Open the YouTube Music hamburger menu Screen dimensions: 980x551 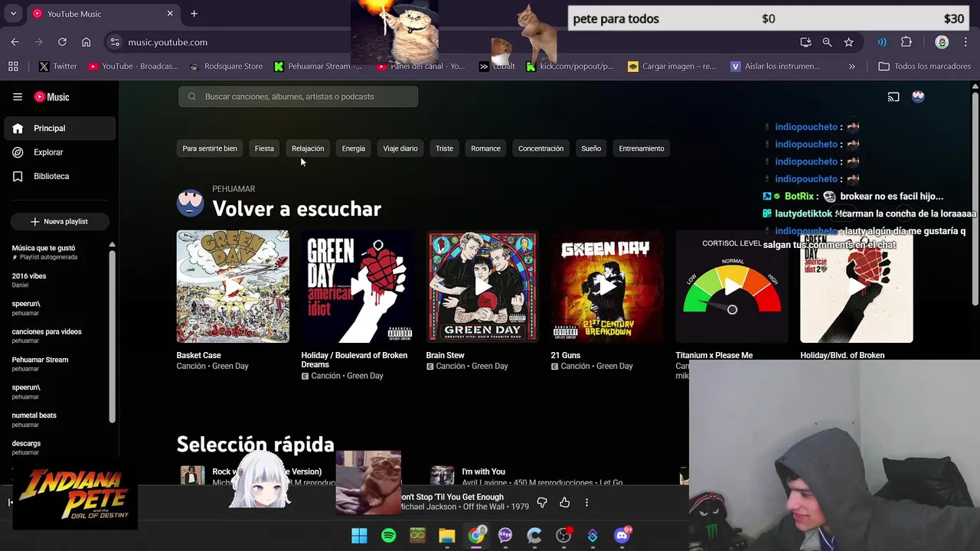click(x=18, y=96)
